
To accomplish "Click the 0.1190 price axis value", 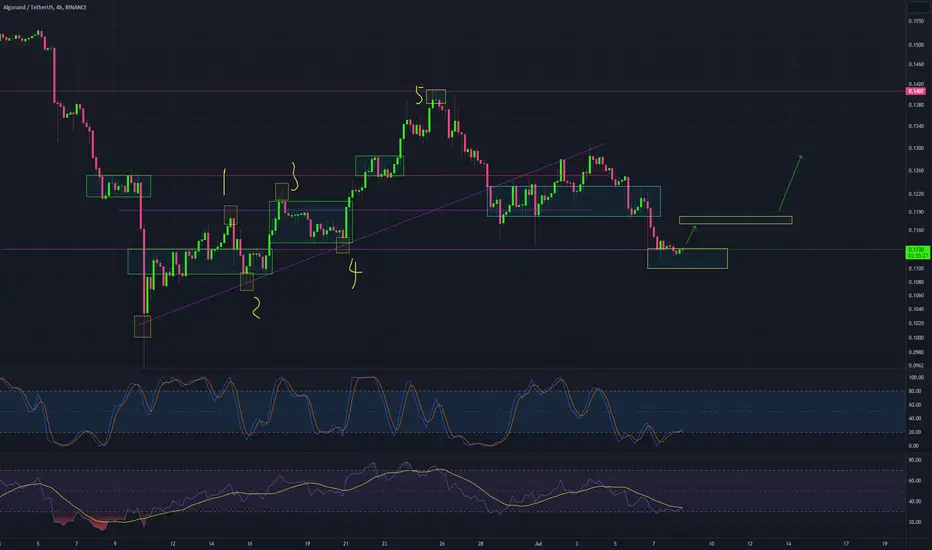I will [916, 212].
